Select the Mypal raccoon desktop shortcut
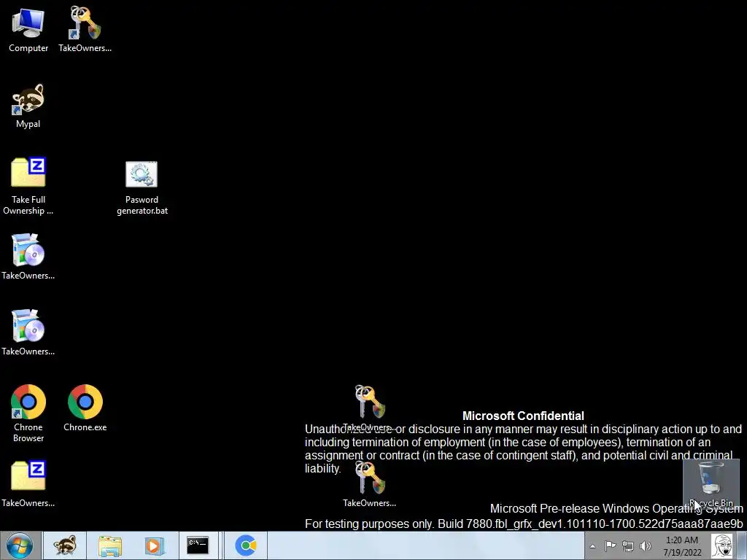The width and height of the screenshot is (747, 560). tap(28, 106)
